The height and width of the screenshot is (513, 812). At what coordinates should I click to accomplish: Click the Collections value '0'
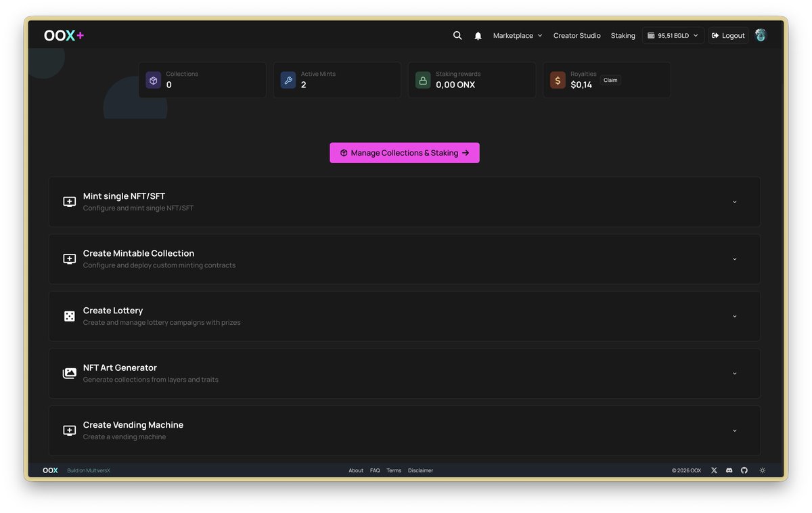click(x=169, y=85)
